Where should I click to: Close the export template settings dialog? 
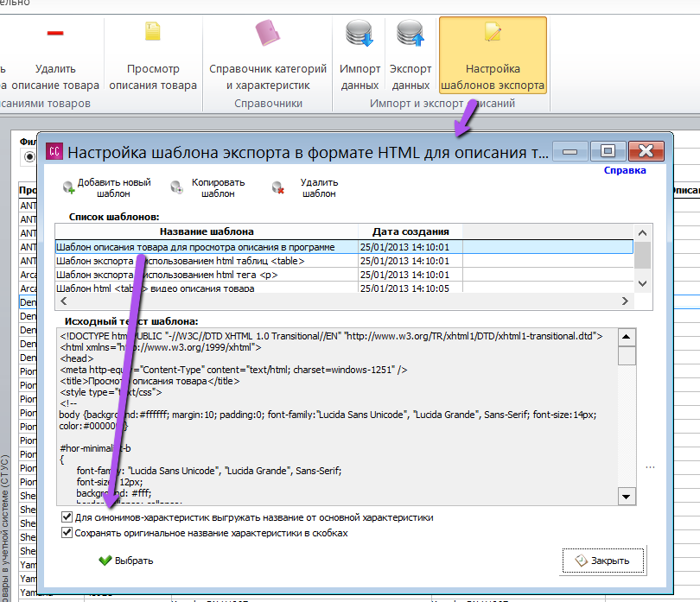click(x=646, y=151)
